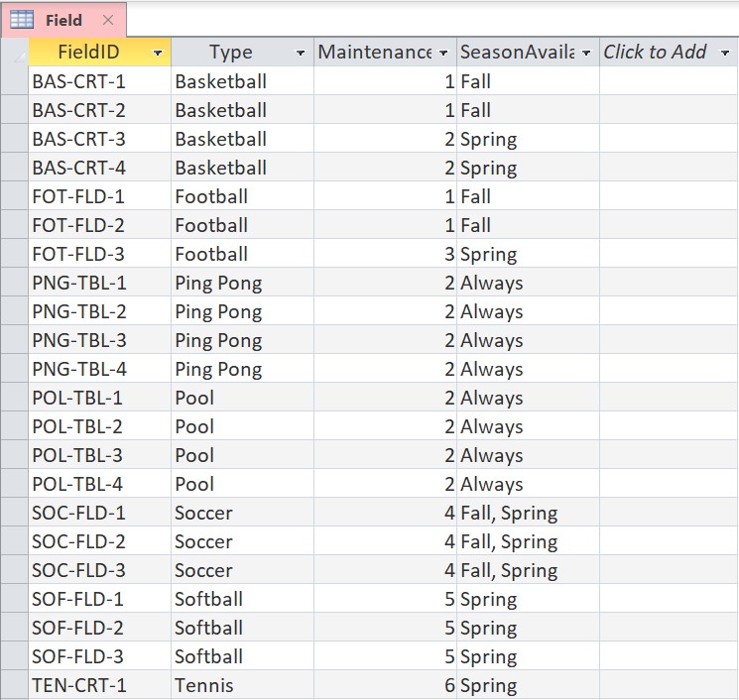
Task: Select the row selector for TEN-CRT-1
Action: [15, 685]
